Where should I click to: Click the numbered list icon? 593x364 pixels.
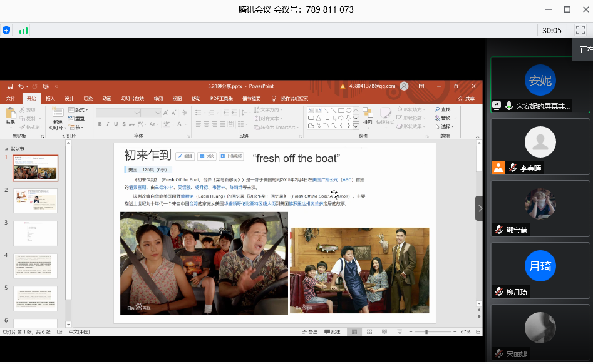212,113
